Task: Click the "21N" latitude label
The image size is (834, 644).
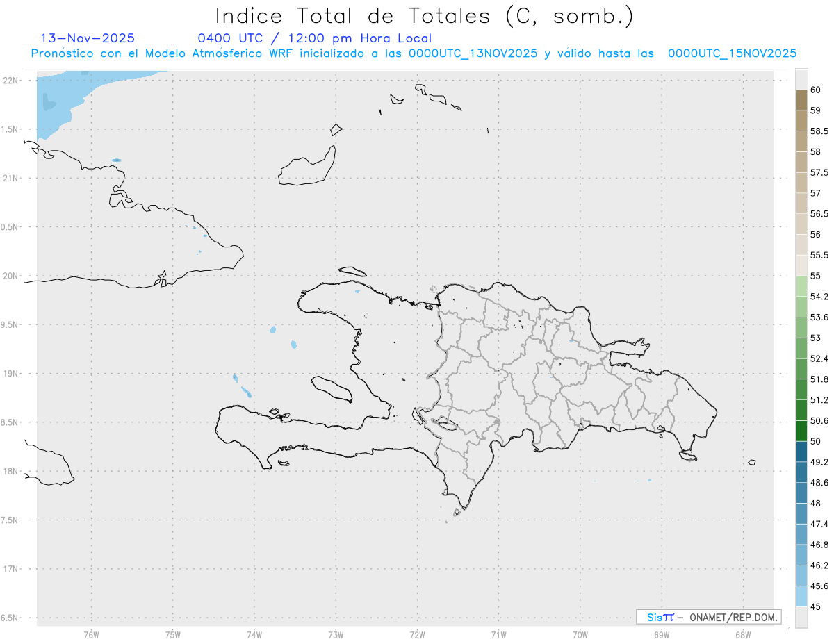Action: 11,178
